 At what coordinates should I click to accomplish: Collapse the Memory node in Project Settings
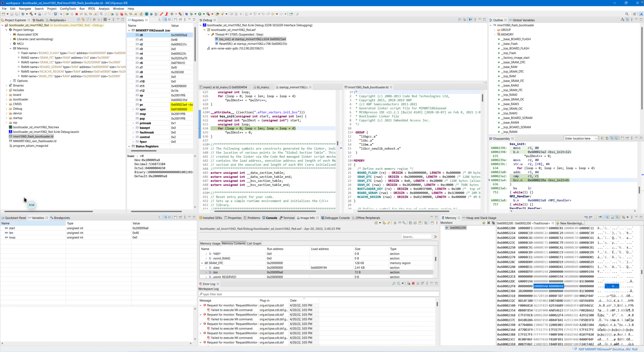(11, 48)
